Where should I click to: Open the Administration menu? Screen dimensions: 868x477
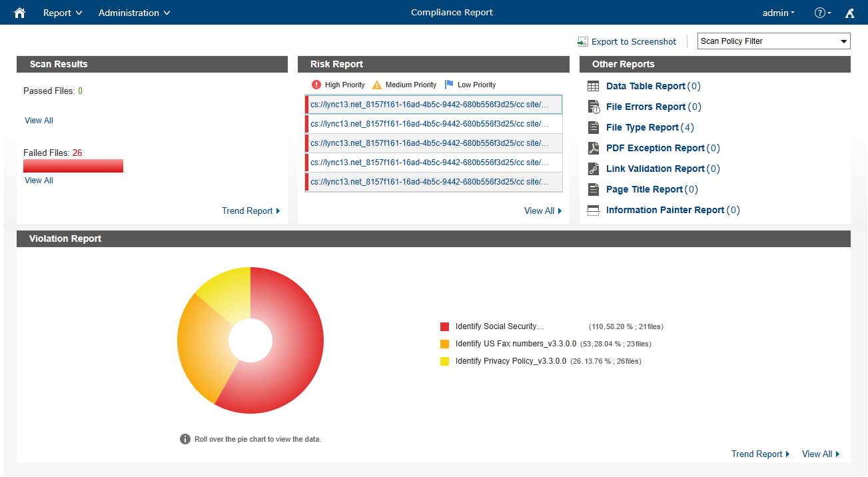click(135, 13)
